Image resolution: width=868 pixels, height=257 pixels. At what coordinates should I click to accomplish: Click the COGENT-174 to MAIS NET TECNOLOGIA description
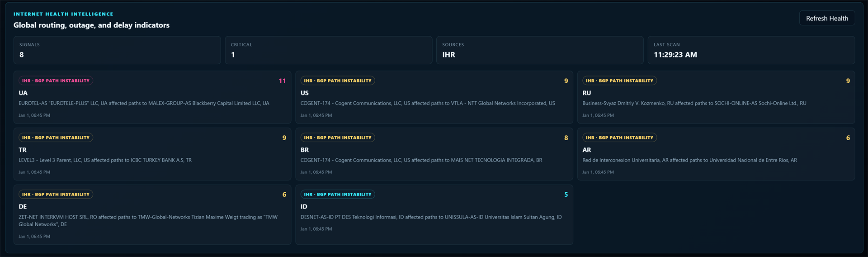pos(421,160)
